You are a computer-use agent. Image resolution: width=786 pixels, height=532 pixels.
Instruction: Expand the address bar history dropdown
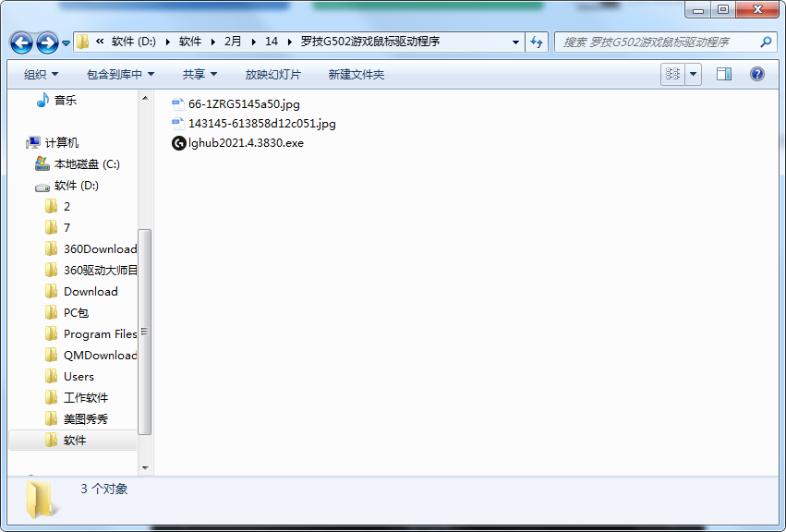(x=515, y=42)
